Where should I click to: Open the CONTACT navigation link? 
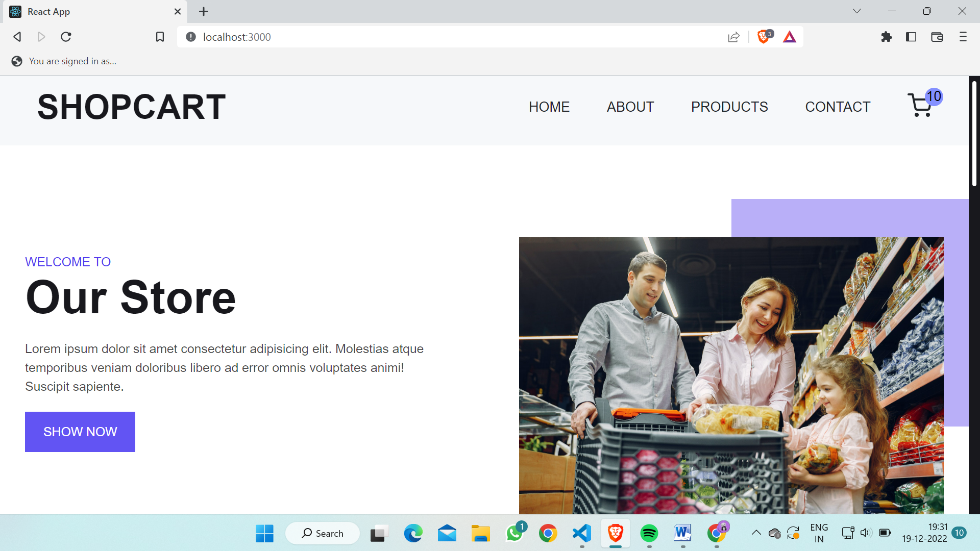(838, 107)
